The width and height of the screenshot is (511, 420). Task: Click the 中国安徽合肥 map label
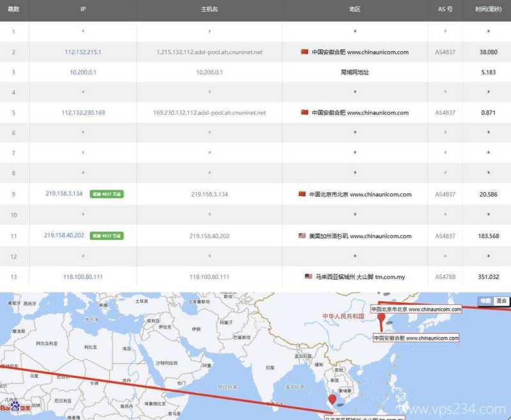(x=416, y=338)
